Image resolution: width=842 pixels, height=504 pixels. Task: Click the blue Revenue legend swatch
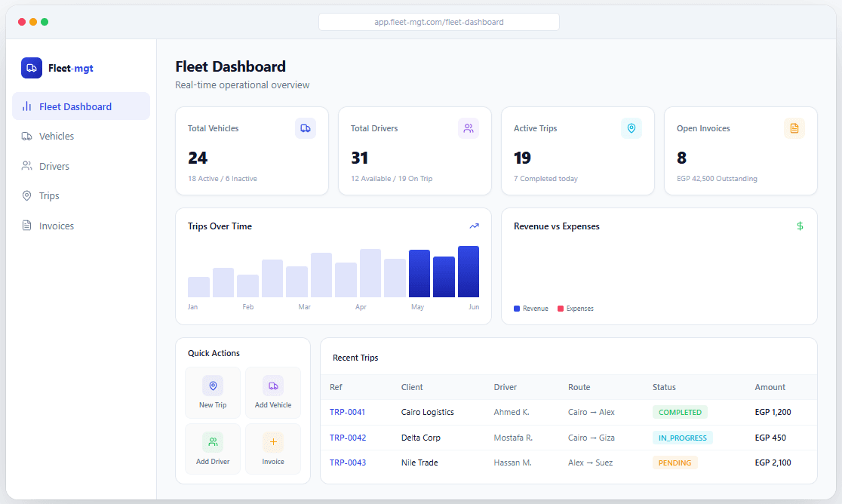click(x=517, y=309)
